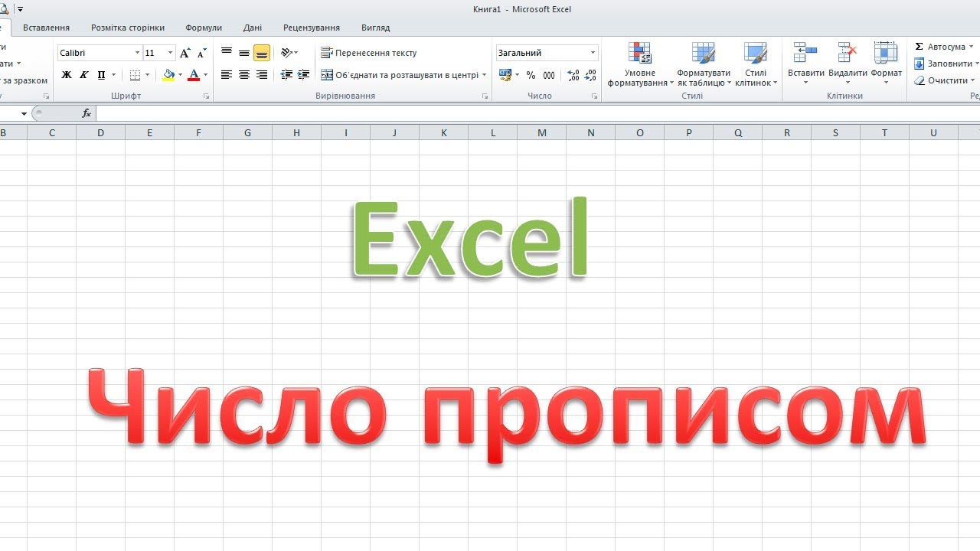Viewport: 980px width, 551px height.
Task: Decrease cell indent
Action: (x=286, y=75)
